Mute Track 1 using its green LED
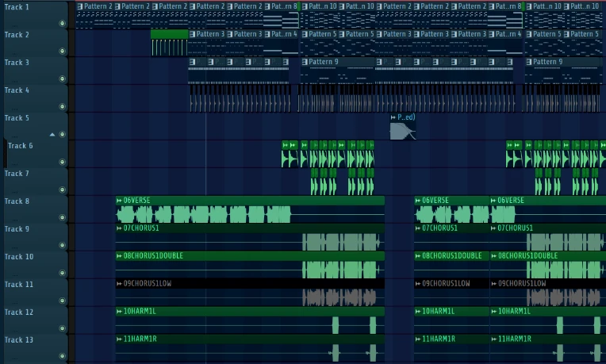Viewport: 606px width, 364px height. point(62,23)
